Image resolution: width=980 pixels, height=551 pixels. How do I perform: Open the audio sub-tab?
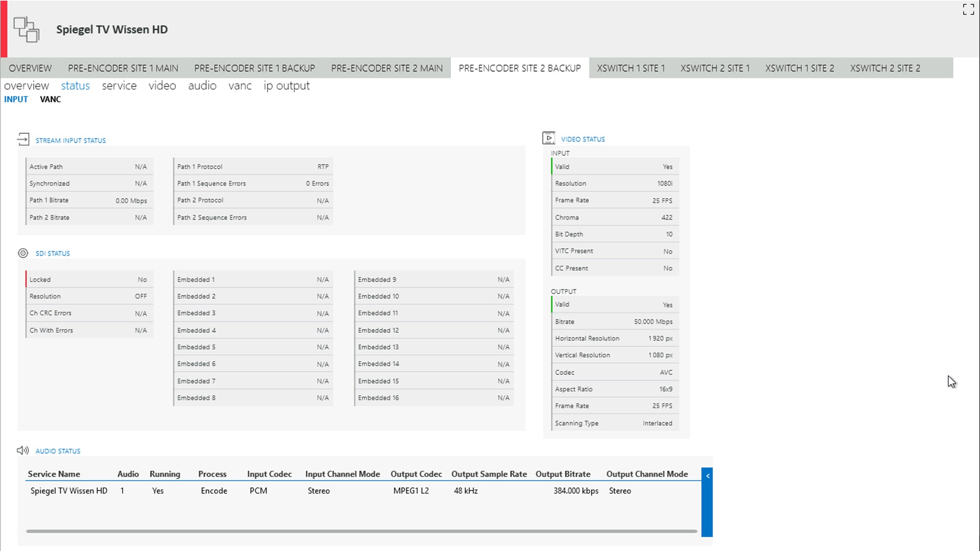(202, 86)
